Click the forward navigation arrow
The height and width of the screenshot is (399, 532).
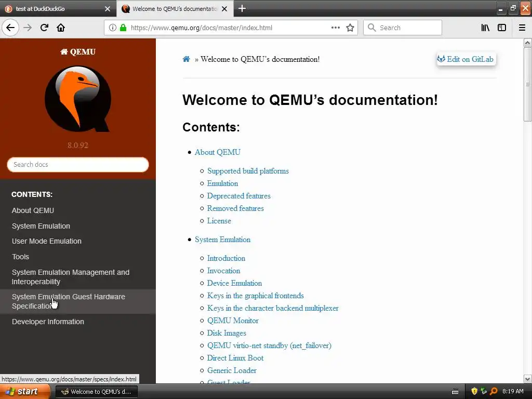(x=28, y=28)
